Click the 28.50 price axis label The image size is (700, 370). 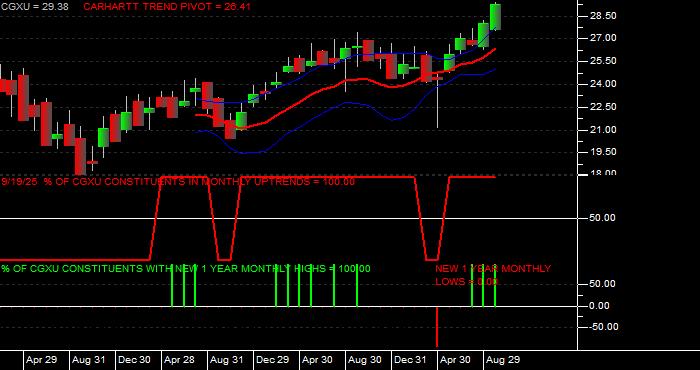click(x=604, y=16)
